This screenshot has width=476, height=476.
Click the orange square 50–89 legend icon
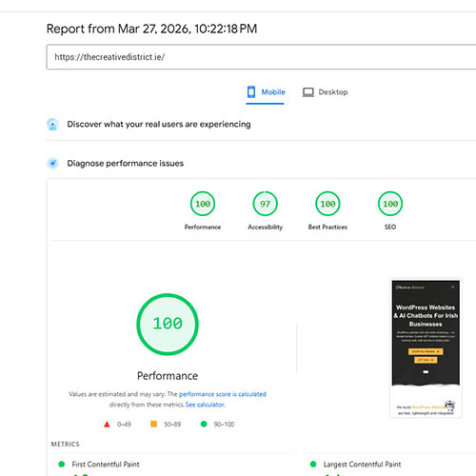[x=153, y=424]
